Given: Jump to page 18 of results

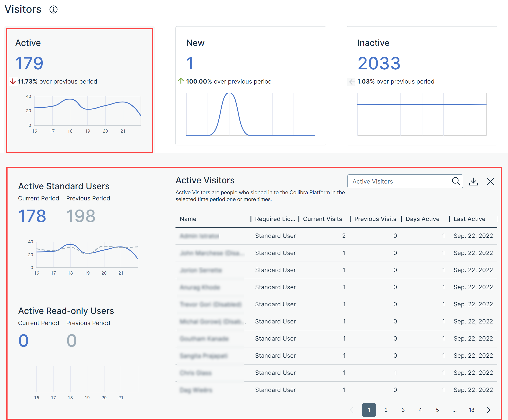Looking at the screenshot, I should point(471,410).
